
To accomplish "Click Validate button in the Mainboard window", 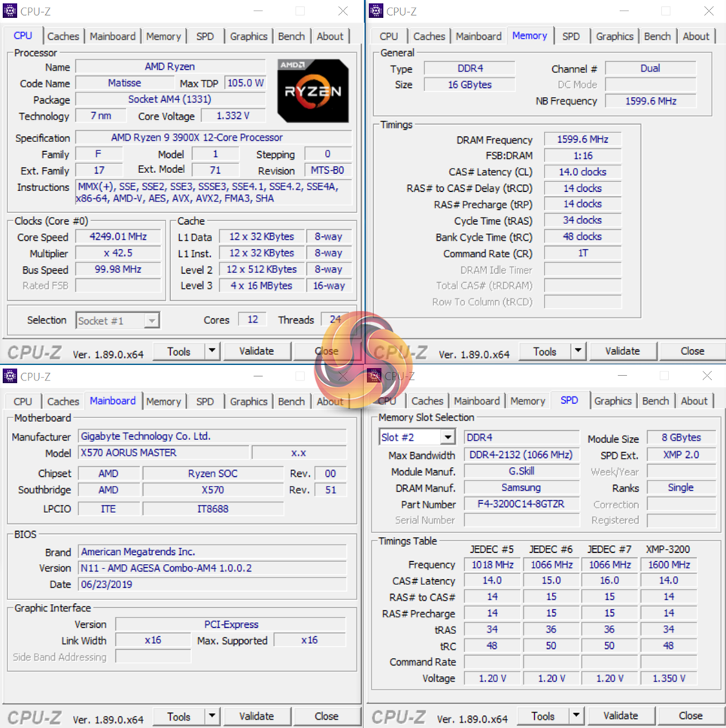I will click(257, 717).
